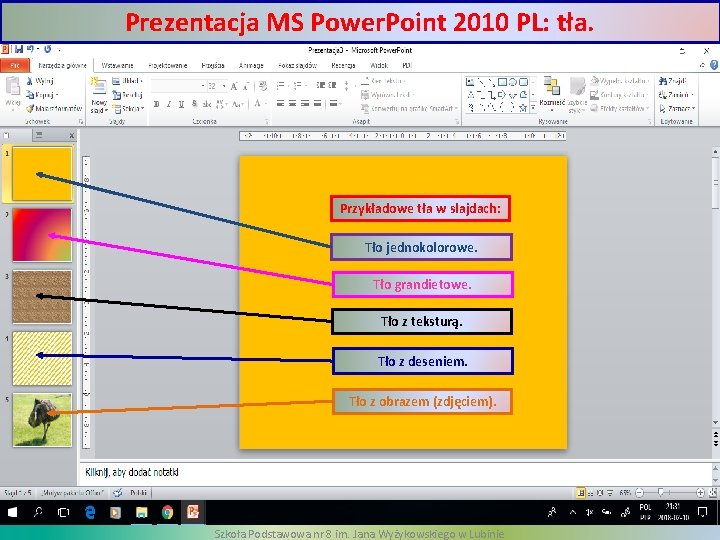Switch to Outline tab in slides pane
Image resolution: width=720 pixels, height=540 pixels.
(x=39, y=135)
